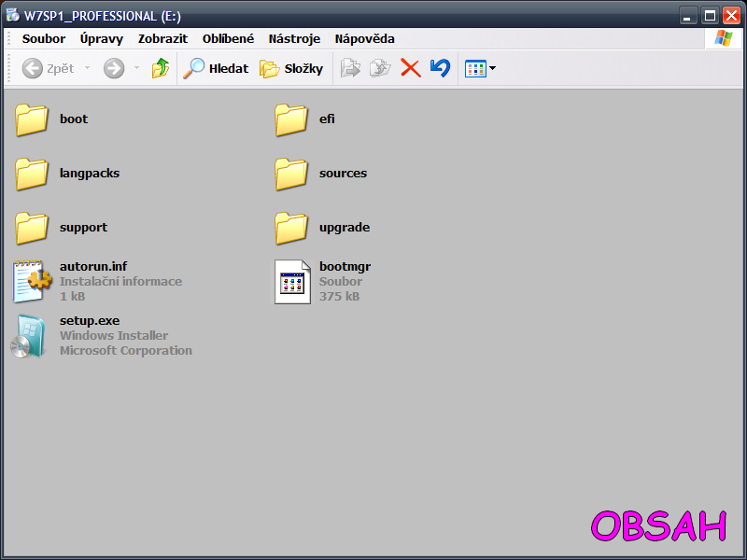Select the boot folder icon

click(32, 120)
